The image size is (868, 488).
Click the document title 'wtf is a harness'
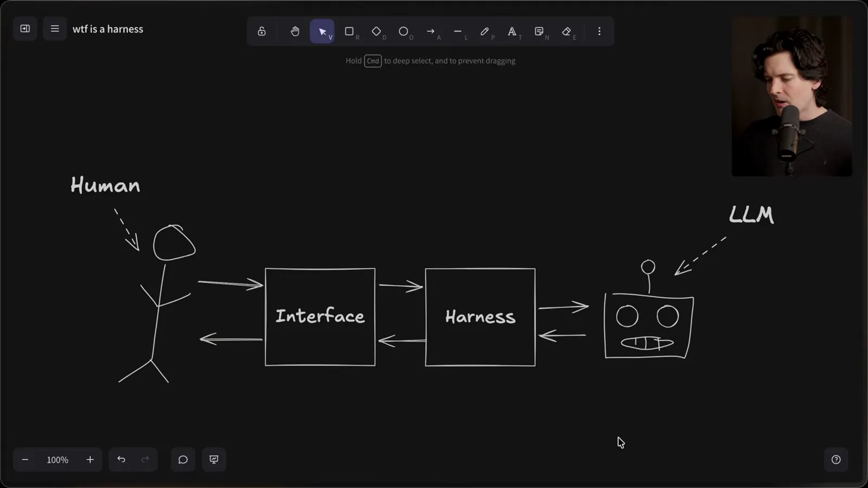point(108,29)
